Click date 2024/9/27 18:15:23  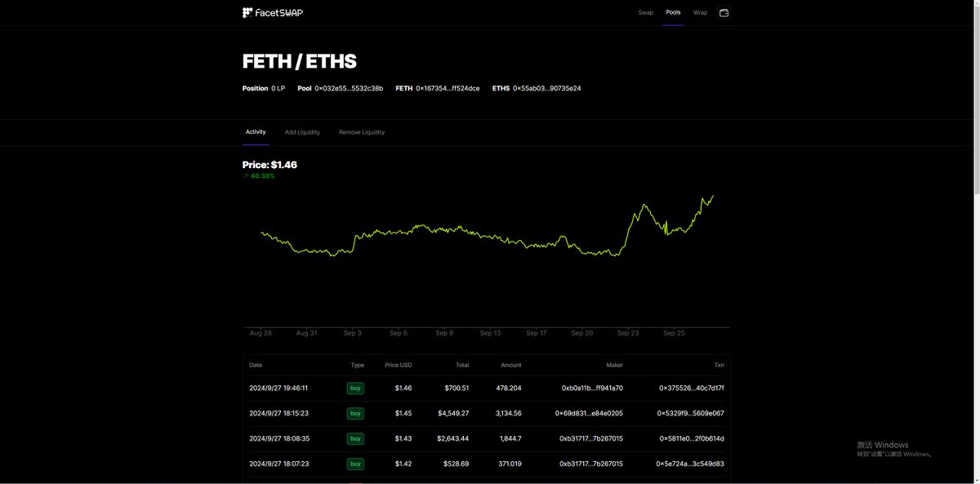tap(278, 414)
